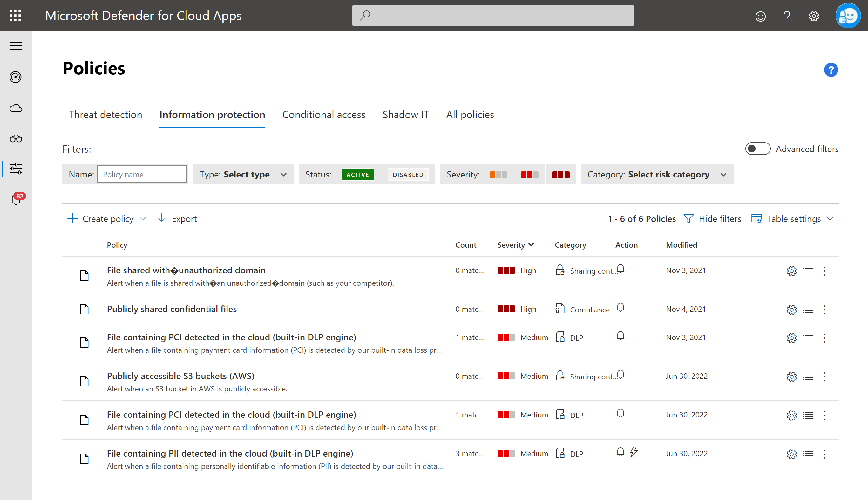Send feedback using the smiley icon
The height and width of the screenshot is (500, 868).
click(x=760, y=16)
